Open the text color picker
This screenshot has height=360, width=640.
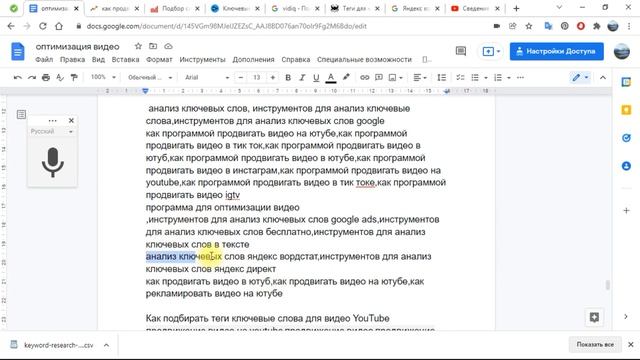[x=331, y=78]
